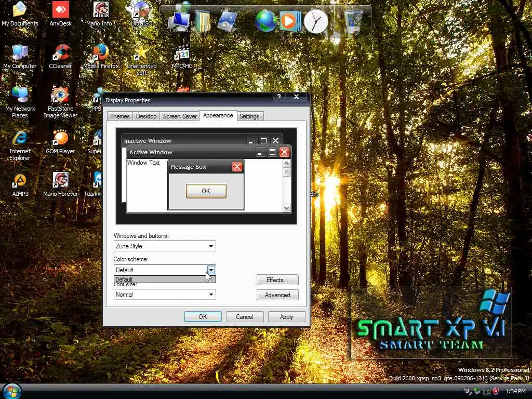
Task: Expand the Font size Normal dropdown
Action: tap(211, 294)
